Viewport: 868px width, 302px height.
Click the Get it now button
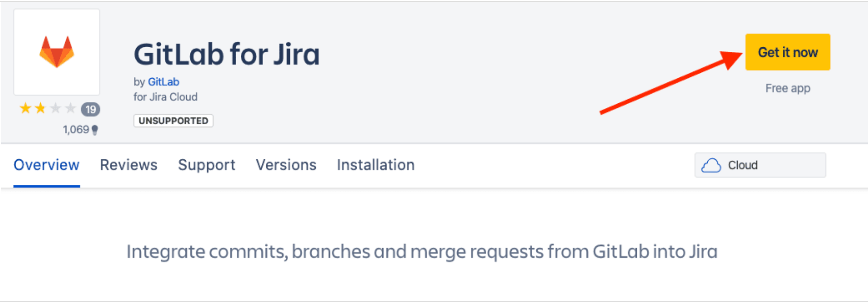[x=787, y=52]
